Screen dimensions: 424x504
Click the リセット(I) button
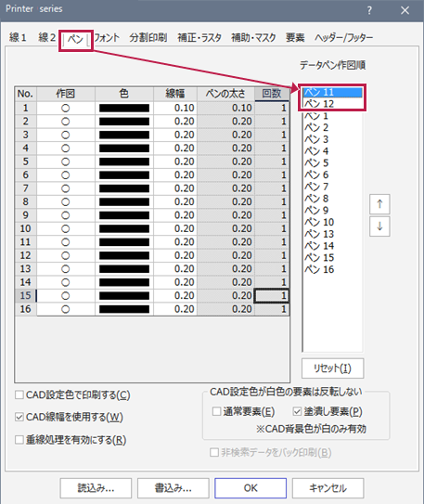(x=332, y=368)
